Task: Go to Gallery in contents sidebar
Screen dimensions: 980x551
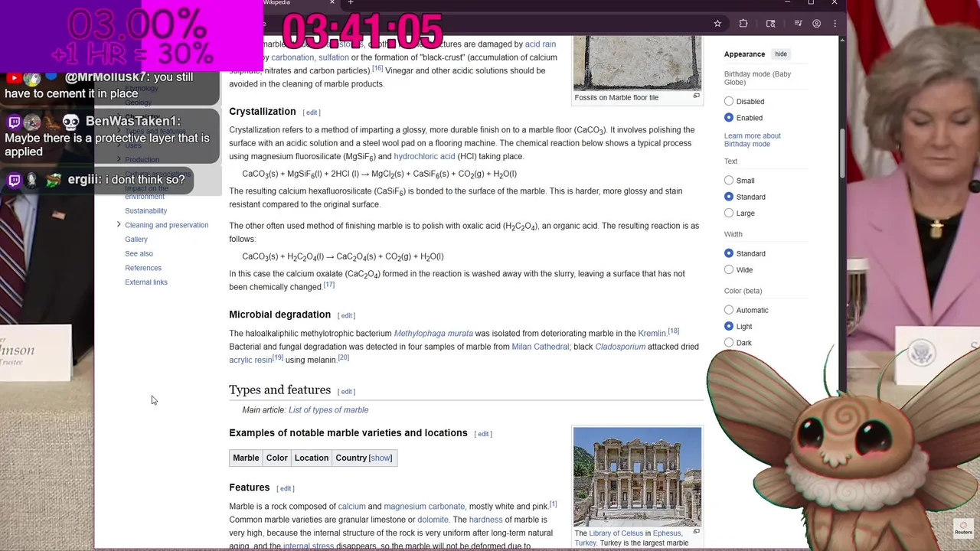Action: (136, 240)
